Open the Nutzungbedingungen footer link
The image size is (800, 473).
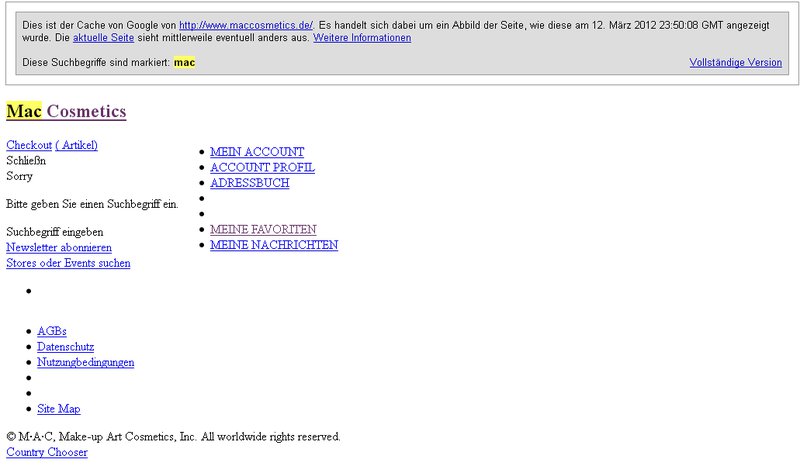85,362
